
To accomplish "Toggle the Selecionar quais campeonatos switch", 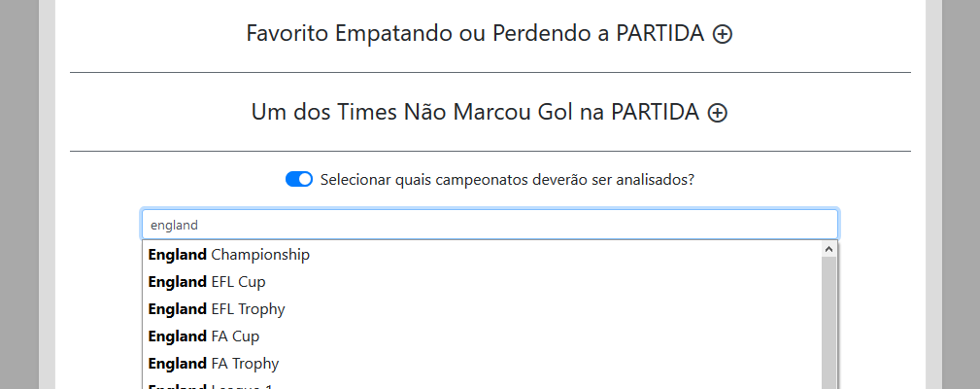I will (299, 179).
